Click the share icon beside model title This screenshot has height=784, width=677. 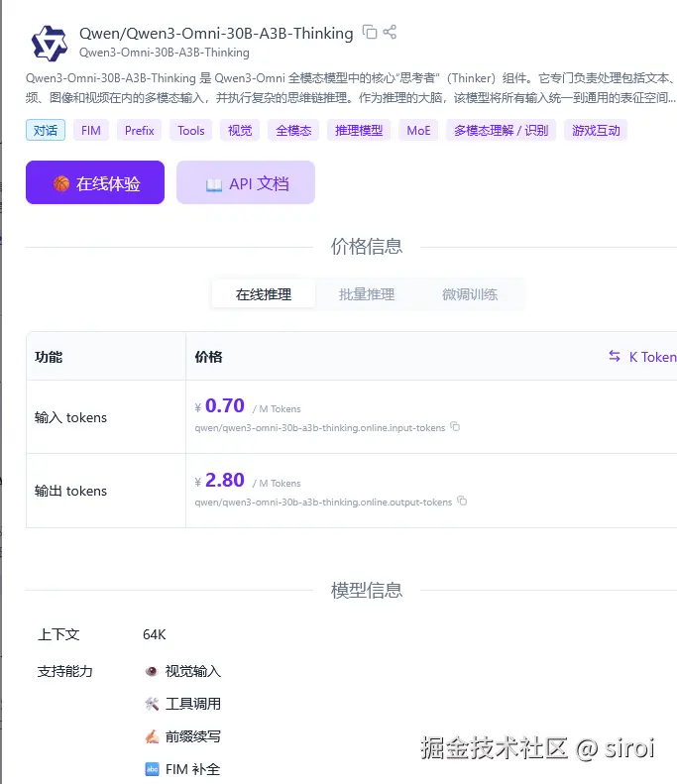pyautogui.click(x=390, y=32)
